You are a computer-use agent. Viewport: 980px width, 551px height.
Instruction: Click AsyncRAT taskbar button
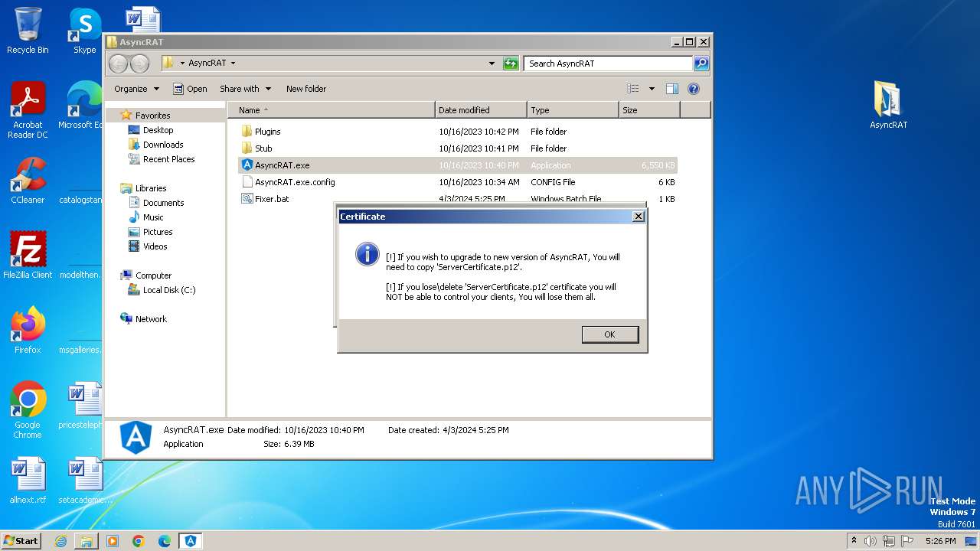click(191, 541)
